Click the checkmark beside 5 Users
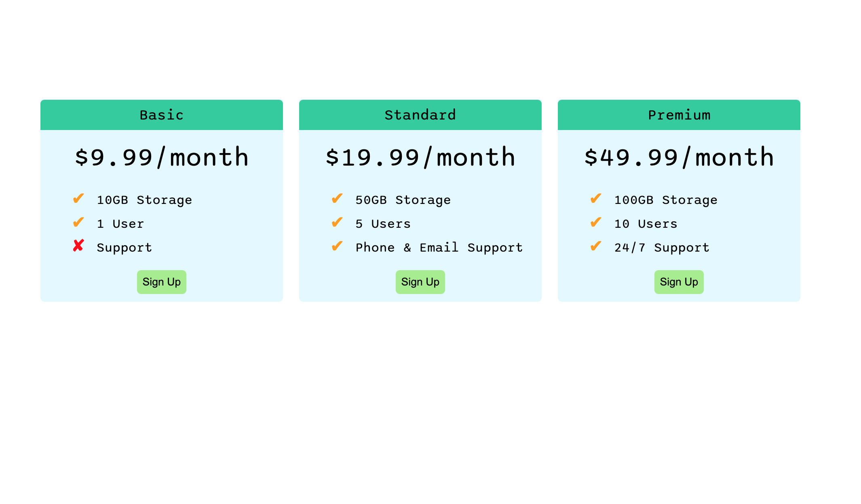 point(338,222)
